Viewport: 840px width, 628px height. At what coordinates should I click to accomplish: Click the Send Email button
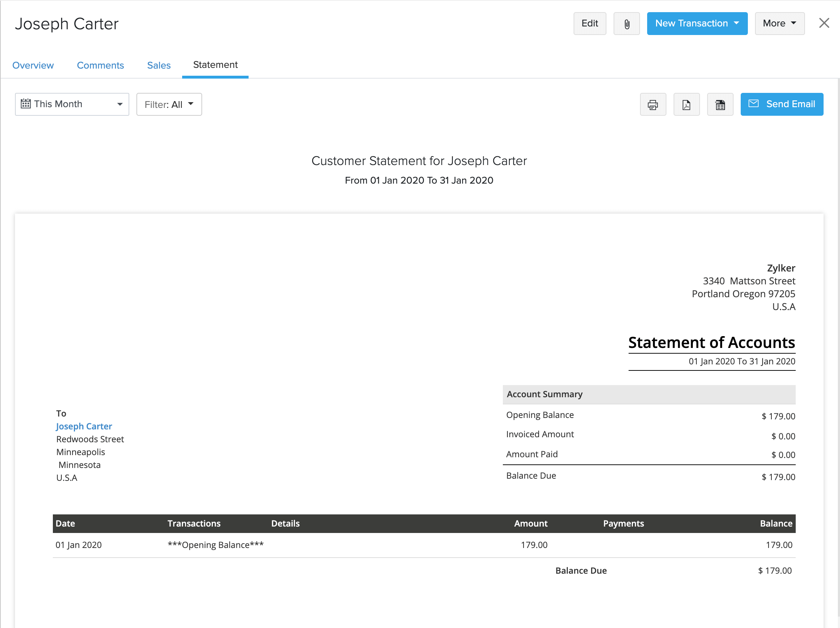[x=782, y=104]
